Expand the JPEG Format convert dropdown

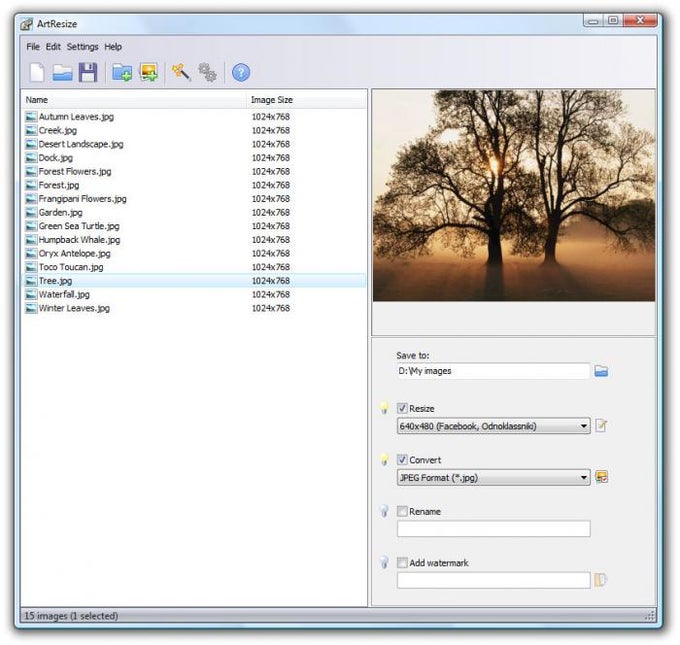(494, 478)
